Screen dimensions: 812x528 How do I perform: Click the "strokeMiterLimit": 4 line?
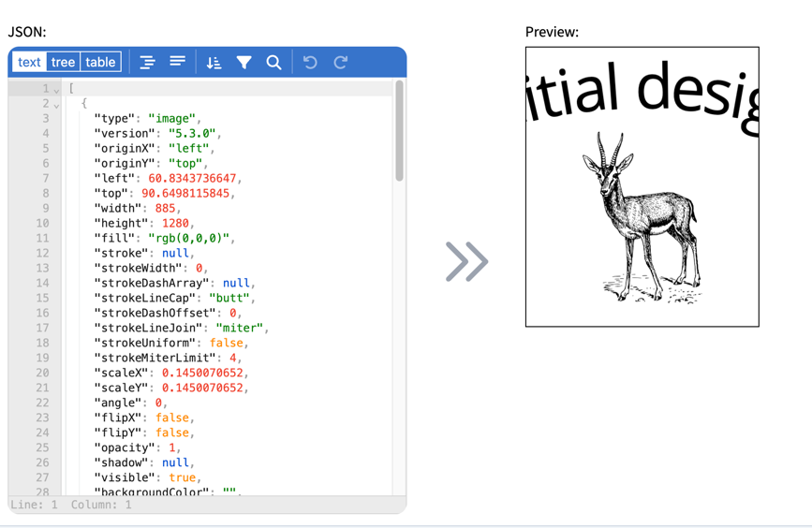169,359
